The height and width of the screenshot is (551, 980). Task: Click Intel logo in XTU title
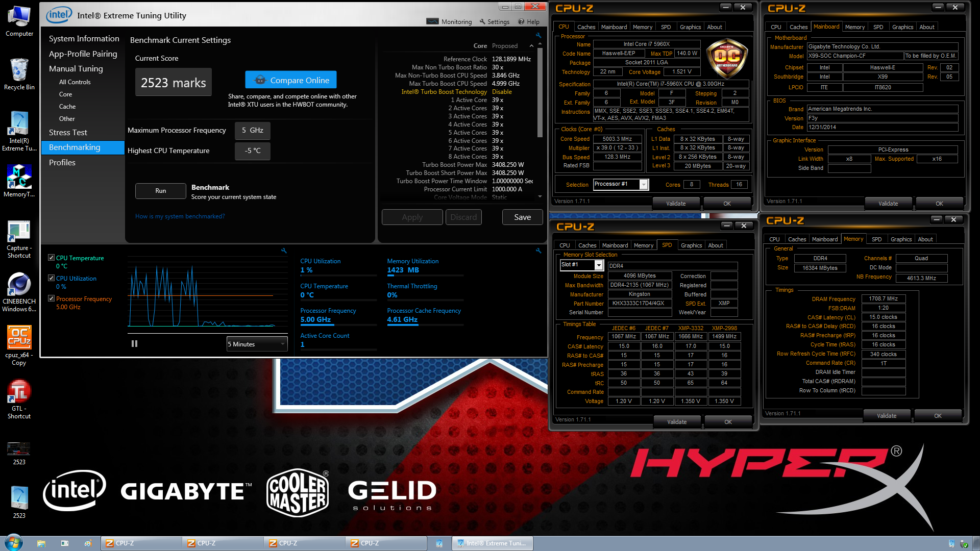point(59,15)
